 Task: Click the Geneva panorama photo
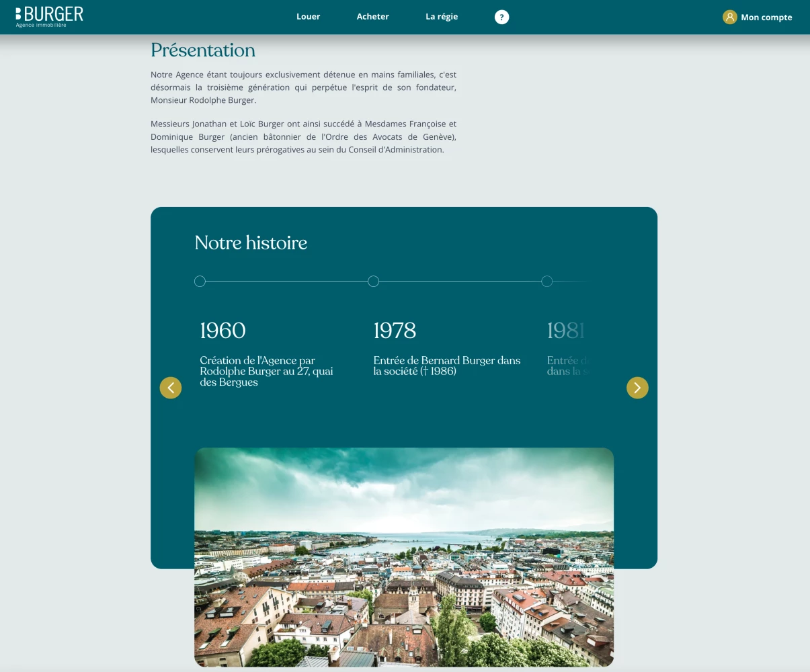coord(404,558)
